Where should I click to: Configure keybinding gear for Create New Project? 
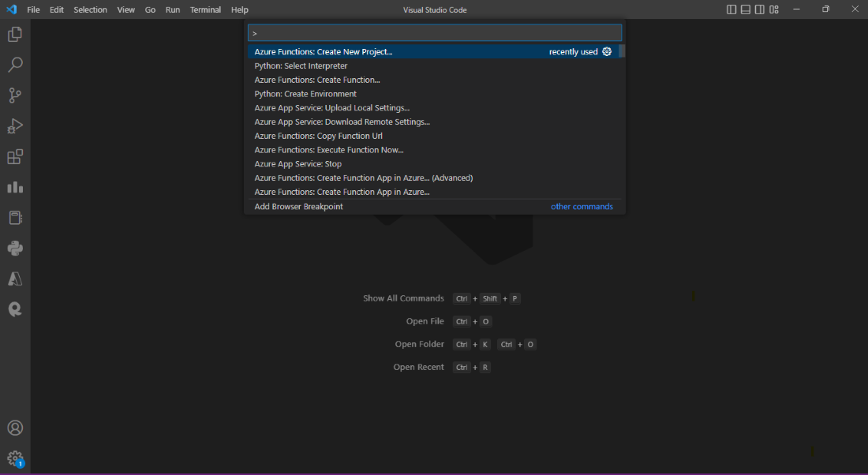607,51
